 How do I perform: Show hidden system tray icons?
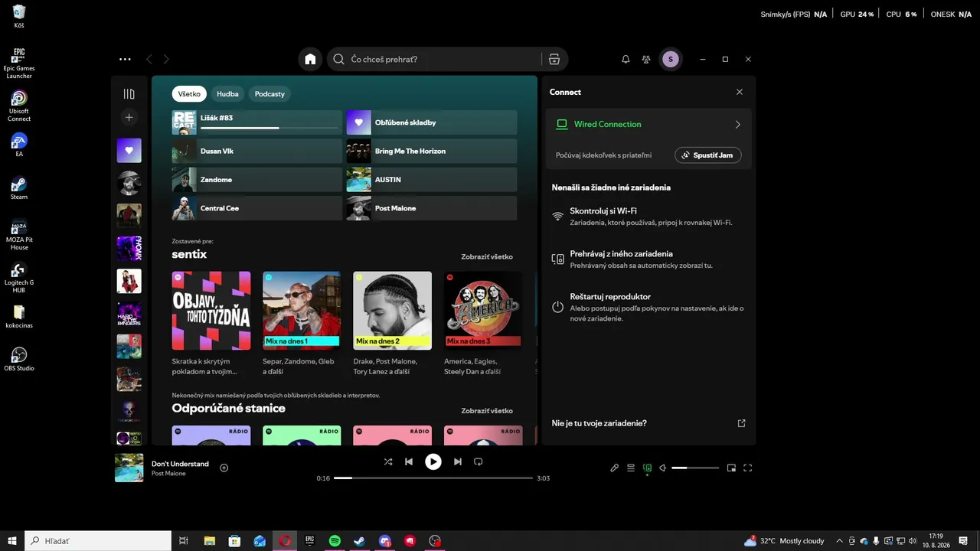(x=840, y=541)
